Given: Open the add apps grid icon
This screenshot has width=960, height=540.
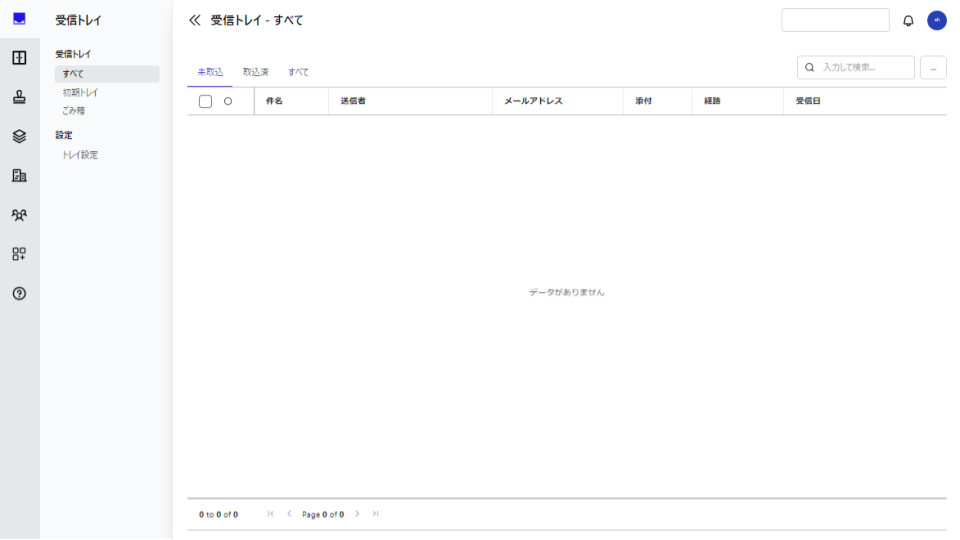Looking at the screenshot, I should point(19,254).
